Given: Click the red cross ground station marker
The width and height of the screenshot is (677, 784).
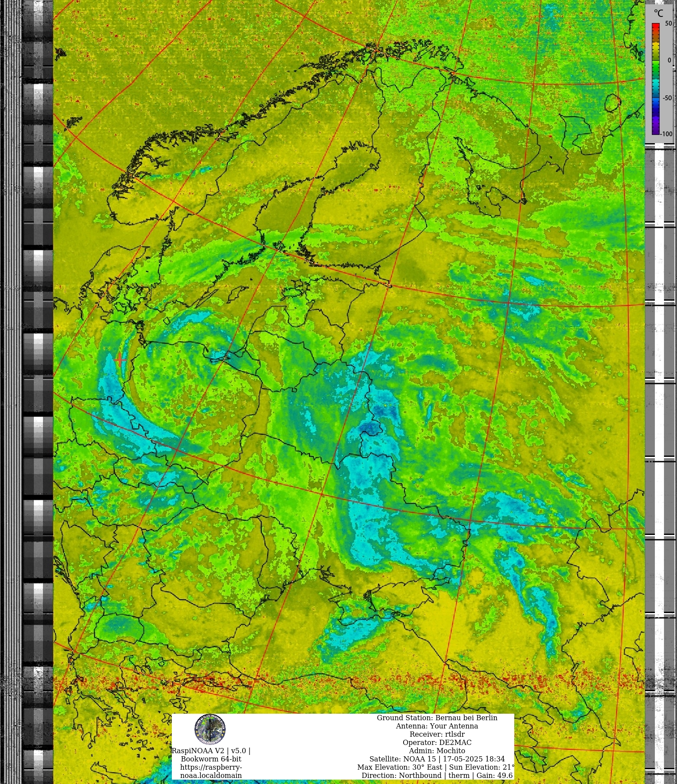Looking at the screenshot, I should pyautogui.click(x=120, y=360).
